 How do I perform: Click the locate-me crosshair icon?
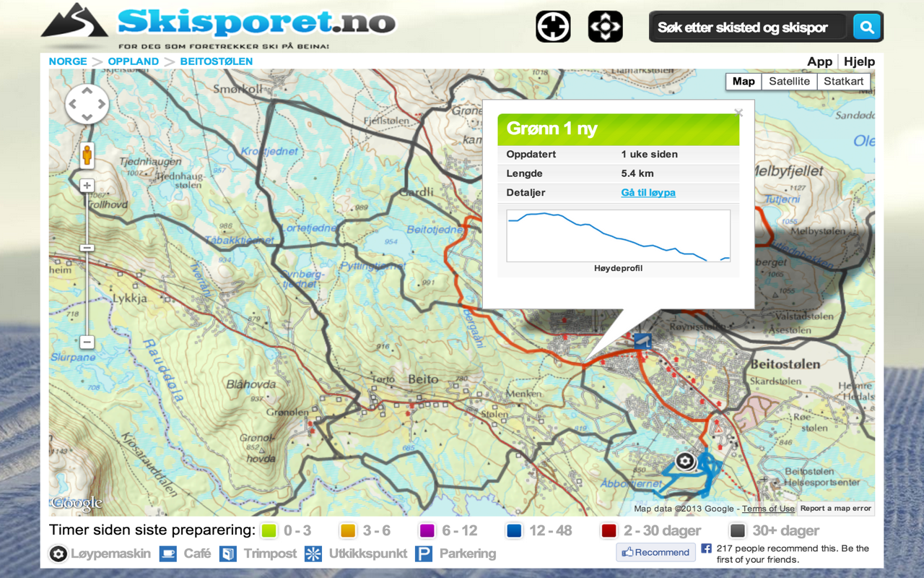[x=553, y=27]
